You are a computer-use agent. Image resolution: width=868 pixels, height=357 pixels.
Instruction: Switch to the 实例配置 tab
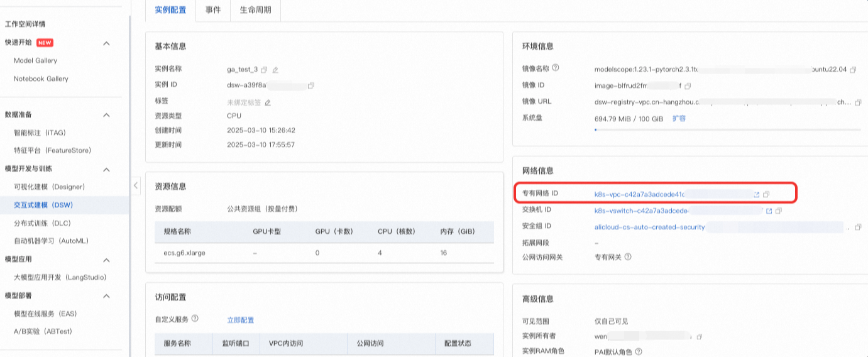click(170, 10)
